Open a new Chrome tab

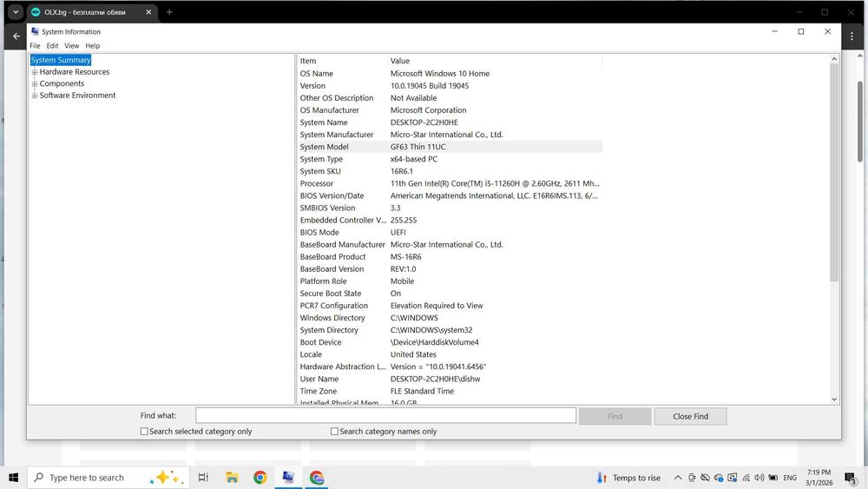click(x=169, y=11)
